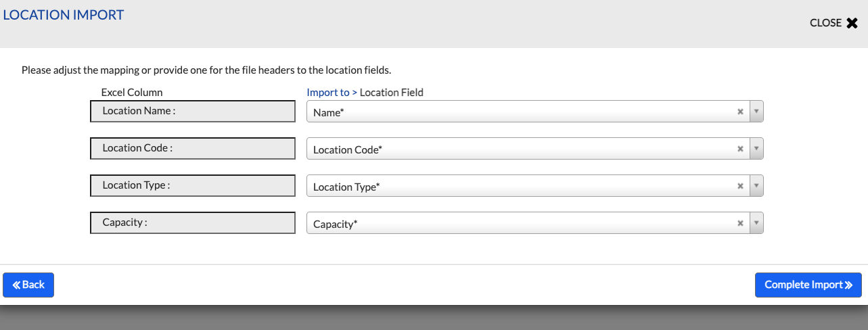Clear the Capacity mapping selection
The image size is (868, 330).
(740, 224)
